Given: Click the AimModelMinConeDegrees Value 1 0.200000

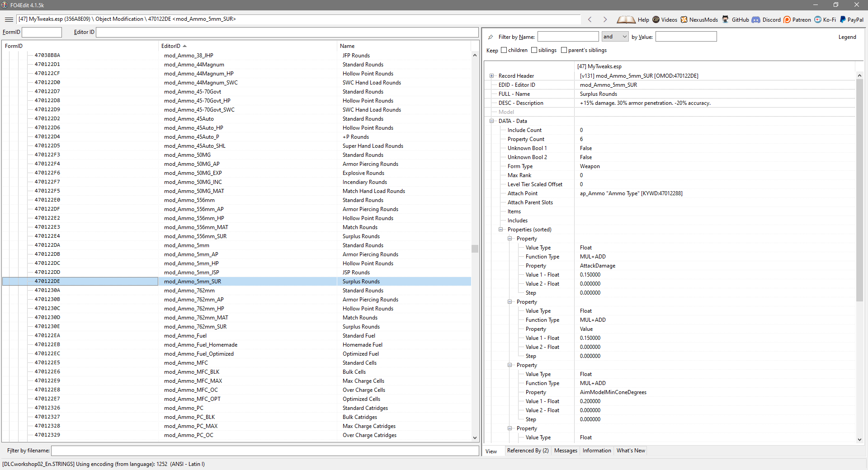Looking at the screenshot, I should (x=590, y=401).
